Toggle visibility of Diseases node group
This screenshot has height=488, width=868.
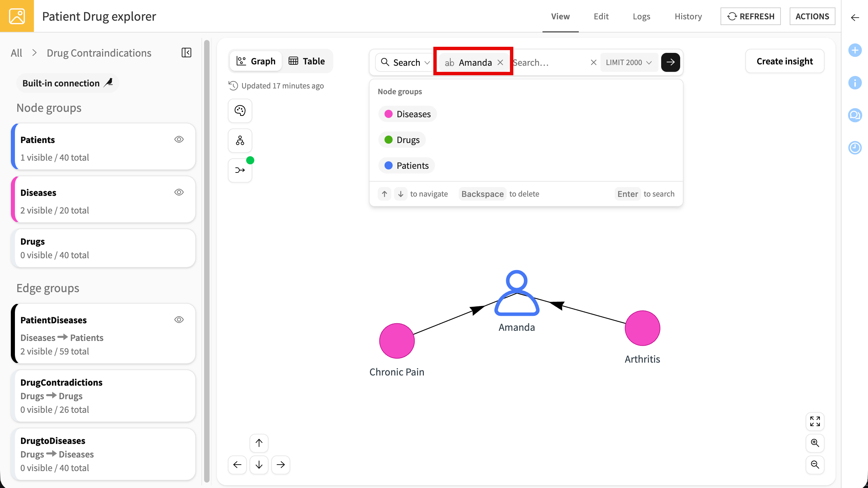click(179, 192)
